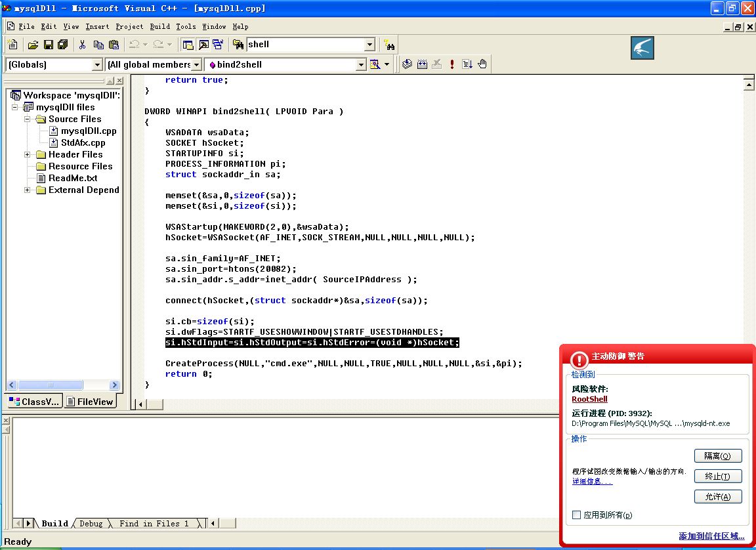Click the 允许(A) allow button
756x550 pixels.
tap(718, 496)
